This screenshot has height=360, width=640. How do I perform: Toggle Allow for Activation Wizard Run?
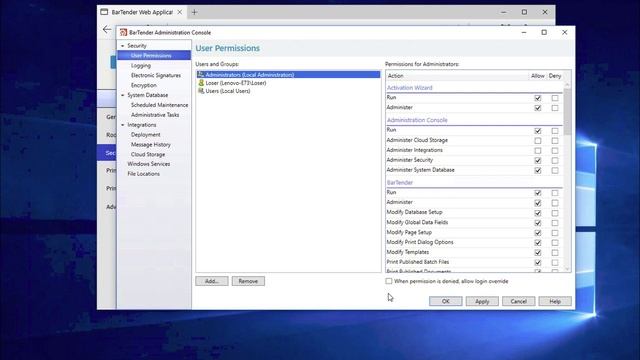pyautogui.click(x=538, y=98)
